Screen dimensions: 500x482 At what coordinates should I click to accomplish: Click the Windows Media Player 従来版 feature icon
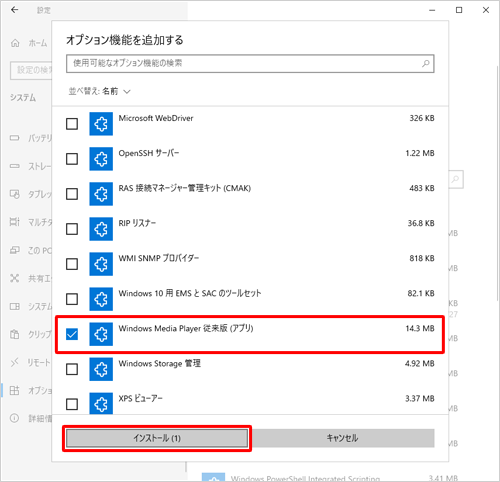click(101, 334)
